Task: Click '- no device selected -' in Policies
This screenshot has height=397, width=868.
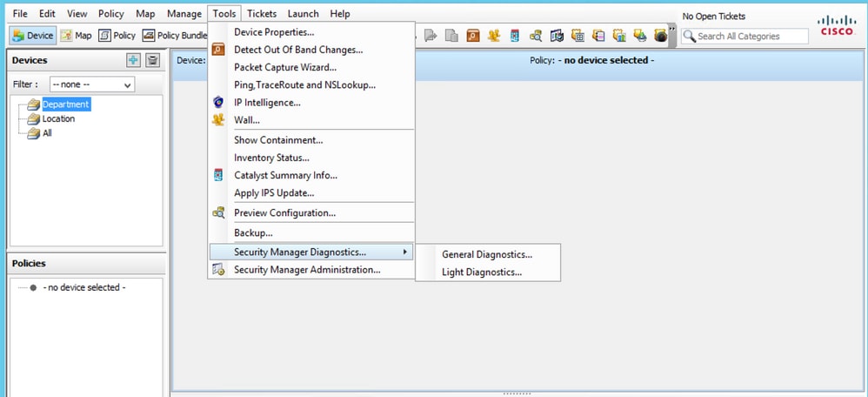Action: pyautogui.click(x=84, y=288)
